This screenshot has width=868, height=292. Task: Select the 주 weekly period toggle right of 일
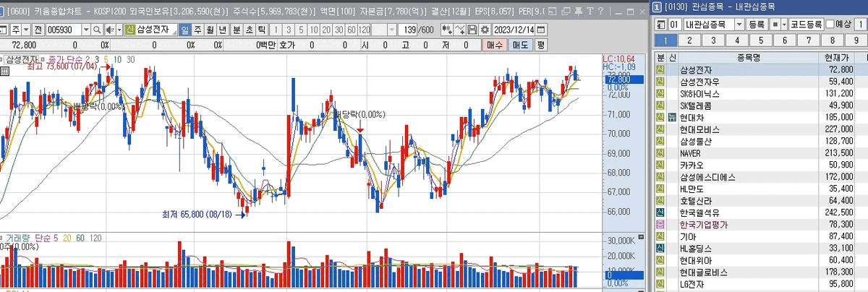(197, 30)
